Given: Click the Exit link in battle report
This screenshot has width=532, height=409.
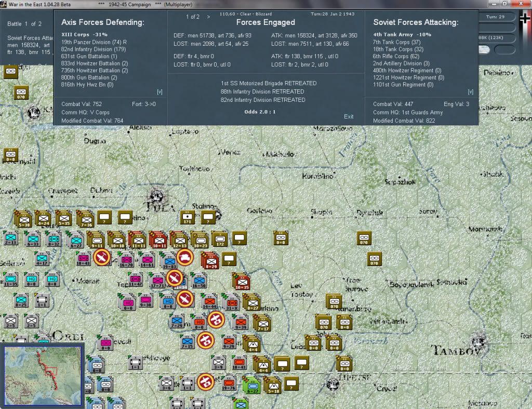Looking at the screenshot, I should [x=349, y=116].
